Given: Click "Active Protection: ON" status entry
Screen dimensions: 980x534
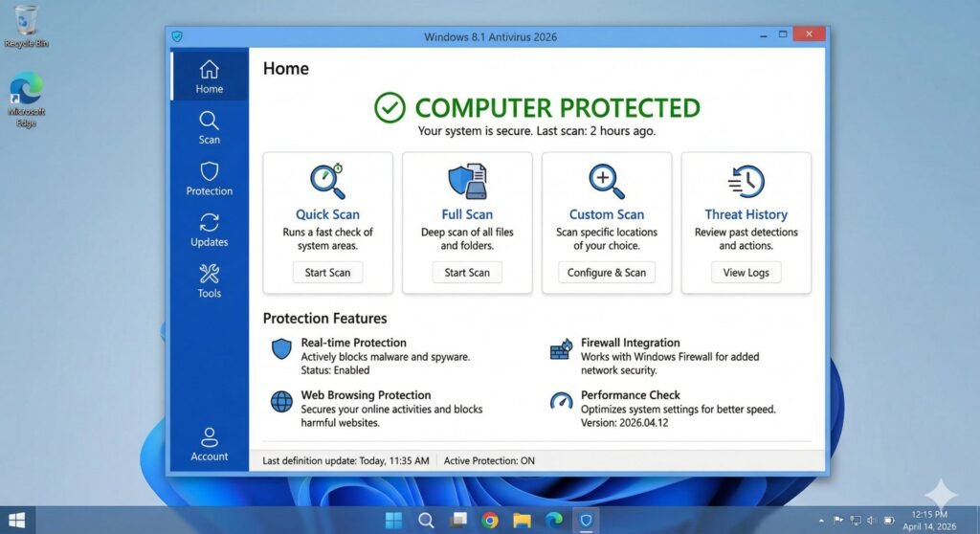Looking at the screenshot, I should 489,461.
